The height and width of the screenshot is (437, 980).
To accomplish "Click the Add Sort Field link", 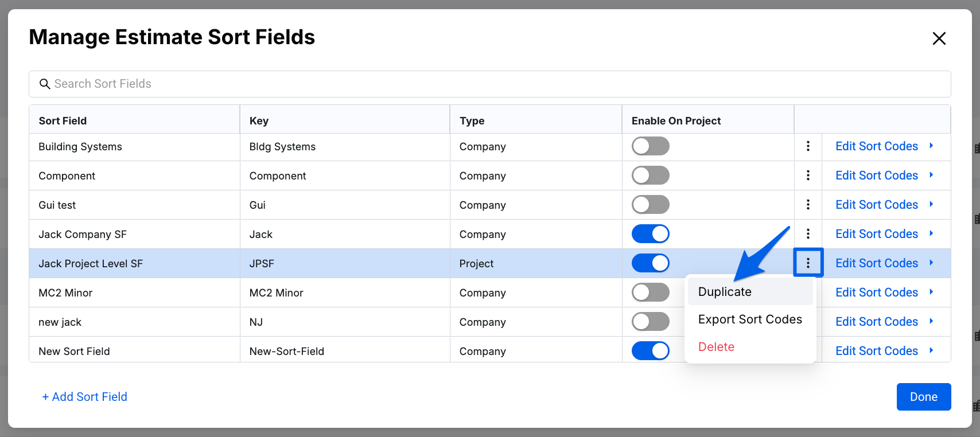I will [84, 397].
